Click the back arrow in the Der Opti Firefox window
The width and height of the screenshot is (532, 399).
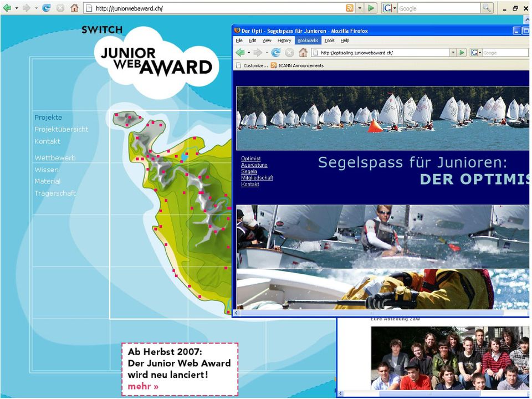click(x=240, y=53)
